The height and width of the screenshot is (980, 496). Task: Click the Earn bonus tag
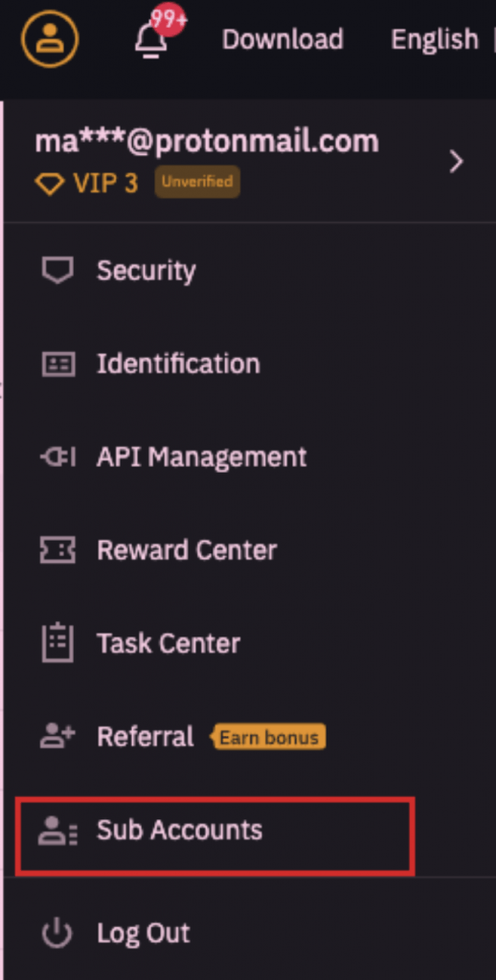[x=270, y=738]
